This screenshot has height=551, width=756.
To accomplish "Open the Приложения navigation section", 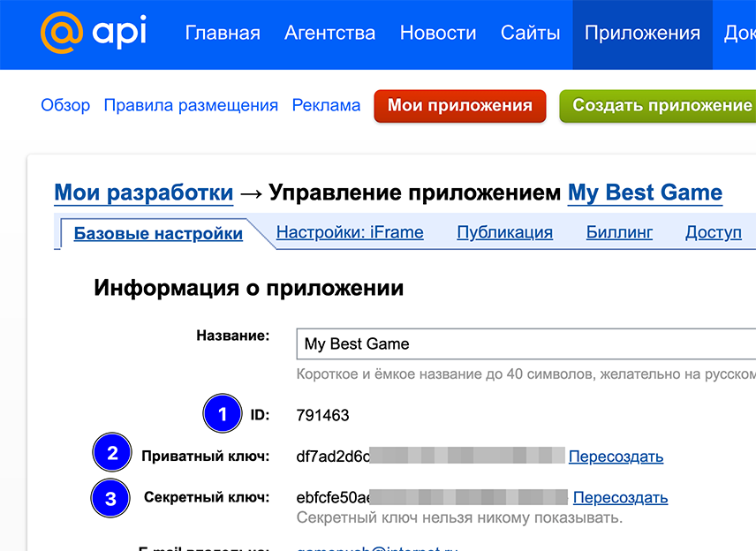I will click(642, 34).
